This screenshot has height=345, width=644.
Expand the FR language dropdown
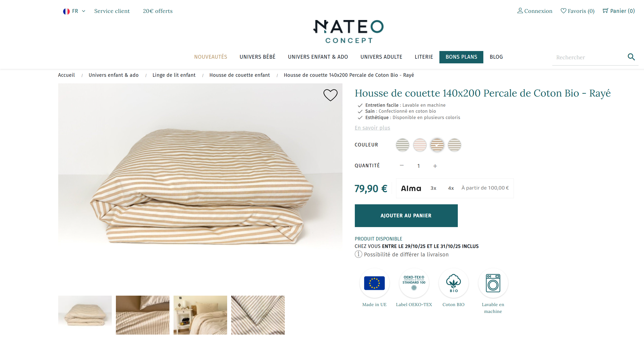74,11
